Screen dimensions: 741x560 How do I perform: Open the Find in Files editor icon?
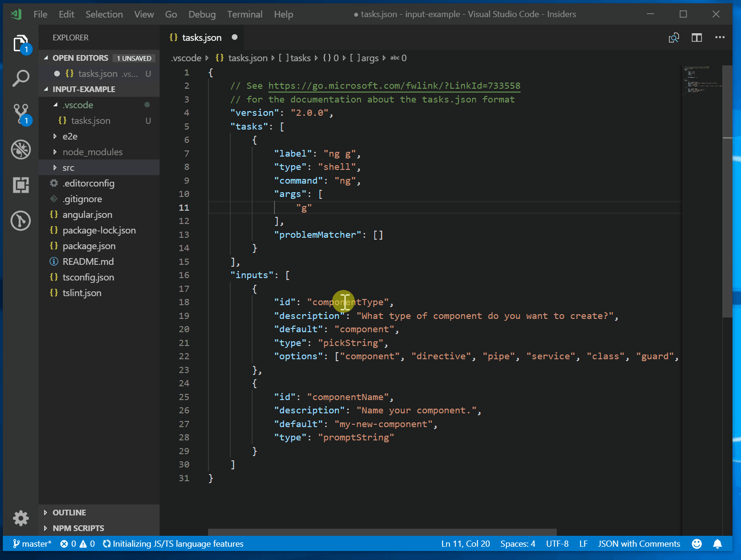[674, 37]
